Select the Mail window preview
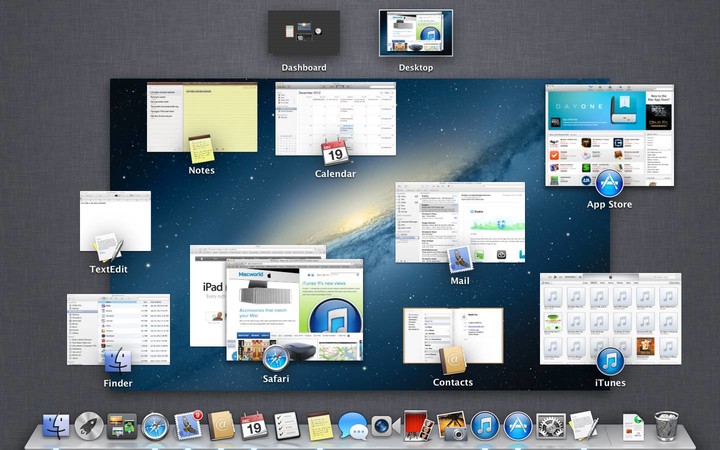Viewport: 720px width, 450px height. tap(460, 220)
